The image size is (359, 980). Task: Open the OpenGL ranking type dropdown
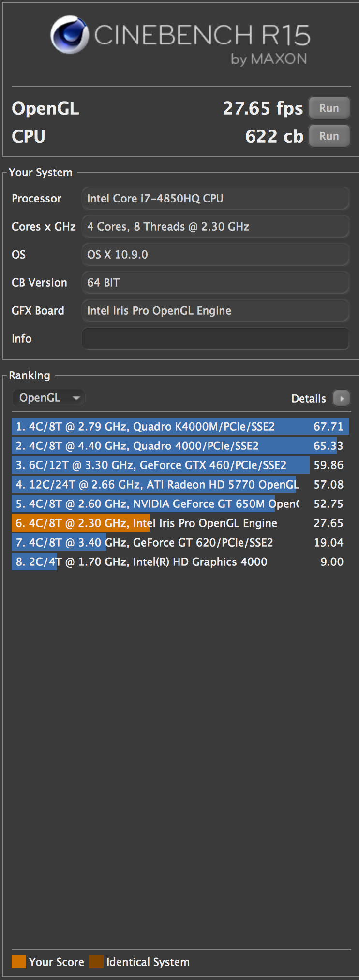coord(48,398)
